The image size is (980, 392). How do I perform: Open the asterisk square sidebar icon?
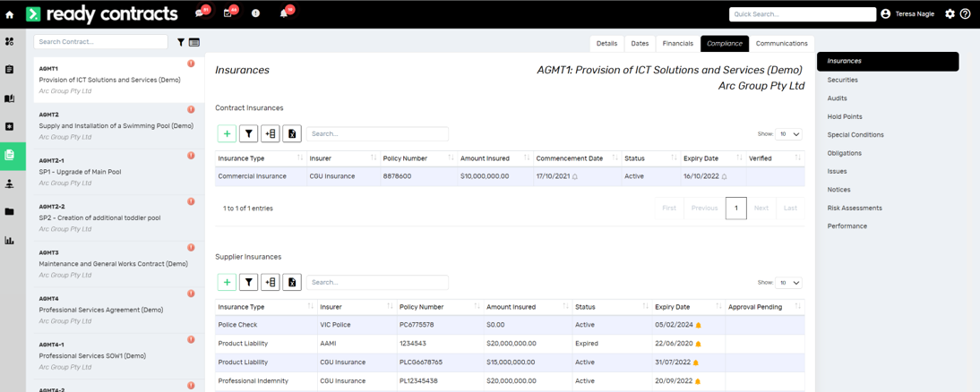point(9,127)
